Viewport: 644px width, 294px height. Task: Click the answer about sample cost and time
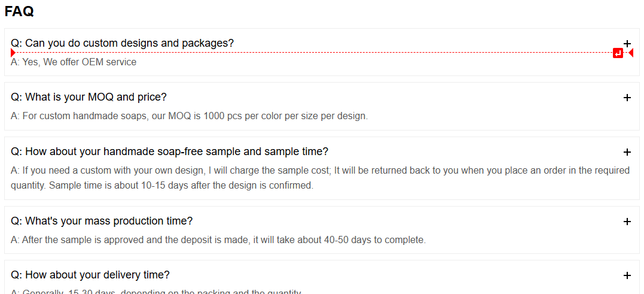point(321,178)
